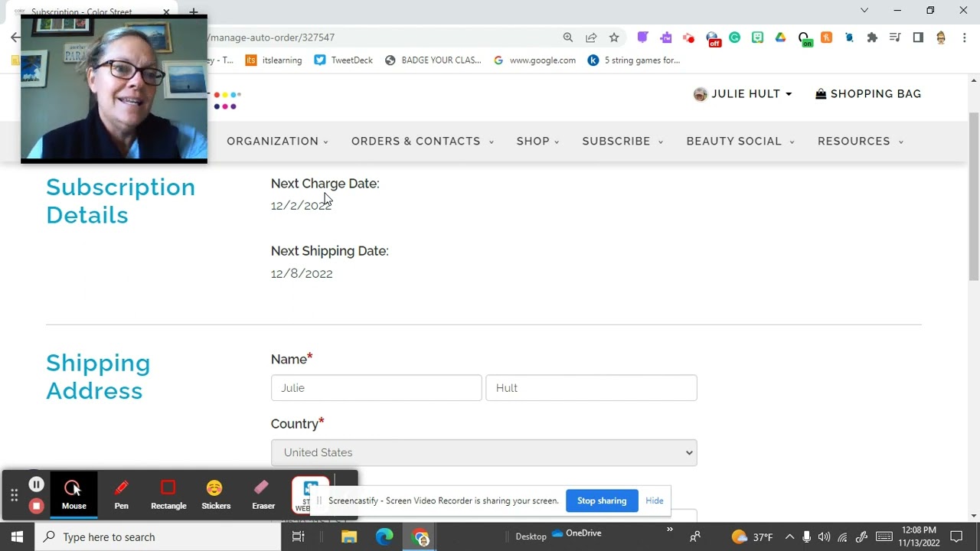Open the Chrome profile avatar

[x=941, y=37]
